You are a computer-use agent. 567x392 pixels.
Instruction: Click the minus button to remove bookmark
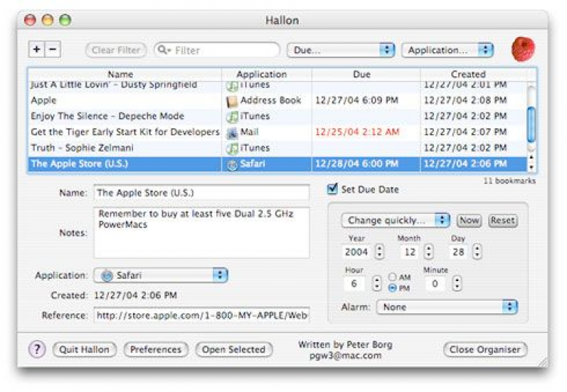53,49
